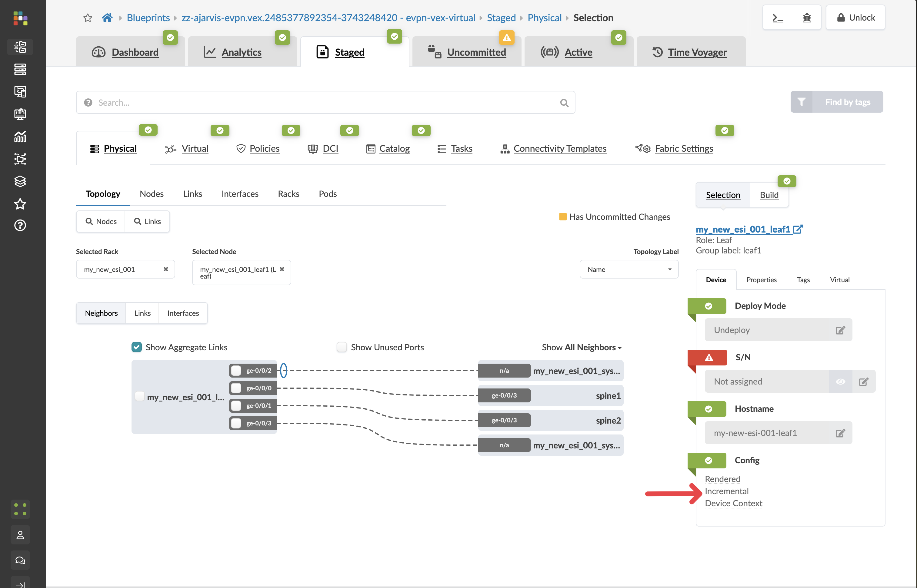This screenshot has width=917, height=588.
Task: Open the Analytics bar-chart sidebar icon
Action: point(20,137)
